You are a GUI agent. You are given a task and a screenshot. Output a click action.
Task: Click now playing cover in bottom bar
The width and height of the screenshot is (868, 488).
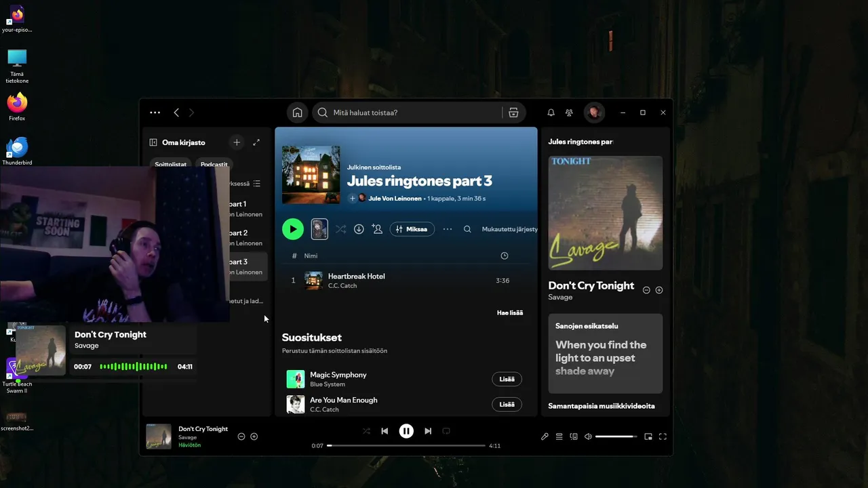click(x=159, y=436)
